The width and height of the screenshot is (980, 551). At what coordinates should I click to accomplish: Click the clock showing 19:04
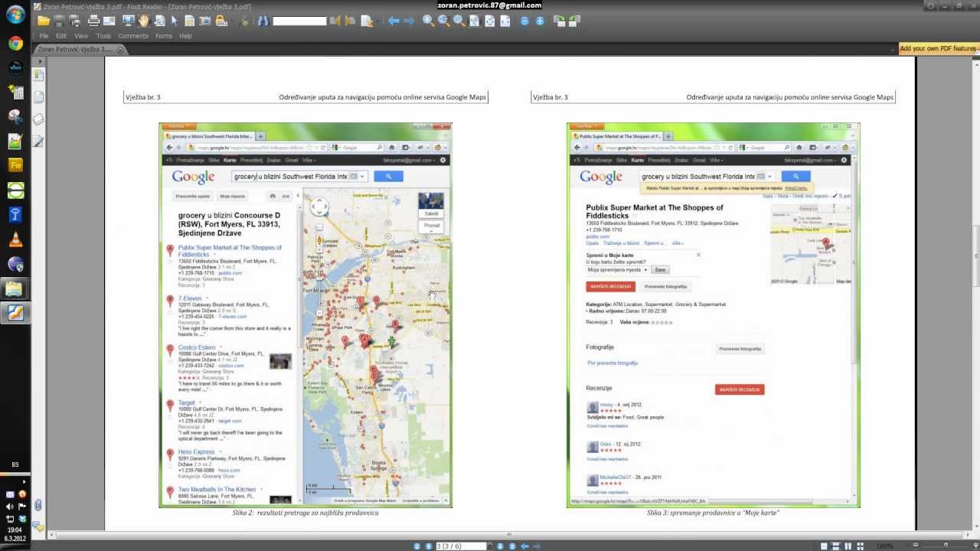[15, 530]
